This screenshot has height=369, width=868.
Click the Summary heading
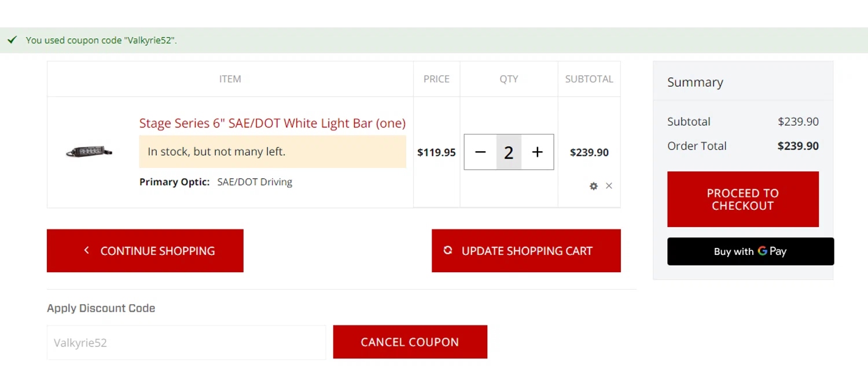695,82
